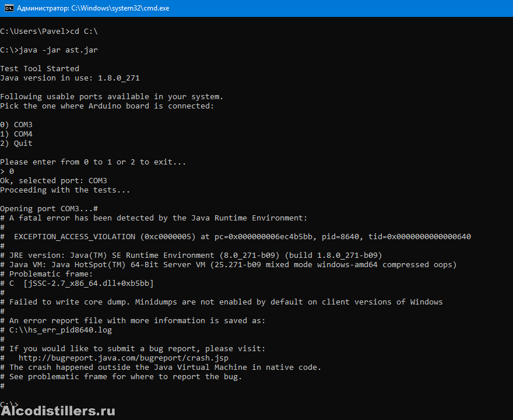Click the '2) Quit' option line
Viewport: 513px width, 420px height.
[x=16, y=143]
